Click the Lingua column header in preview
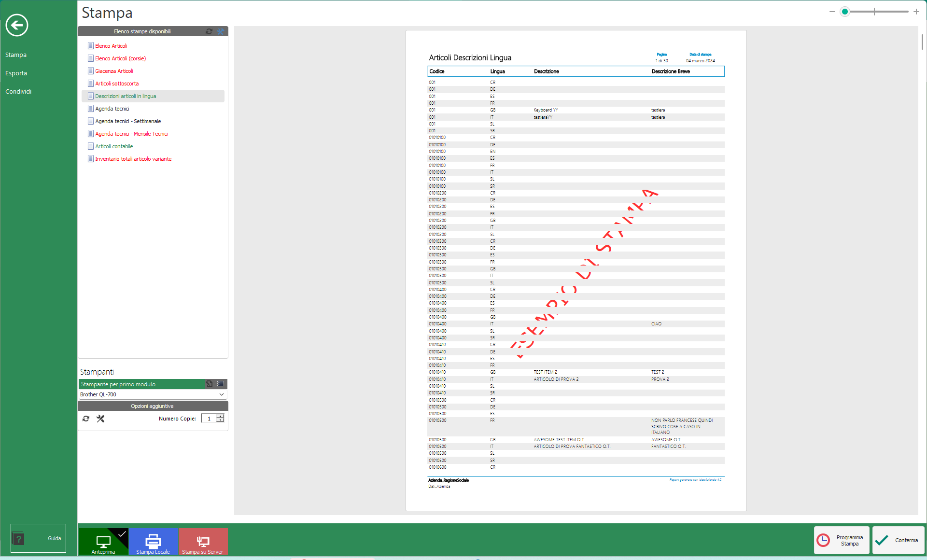 497,71
